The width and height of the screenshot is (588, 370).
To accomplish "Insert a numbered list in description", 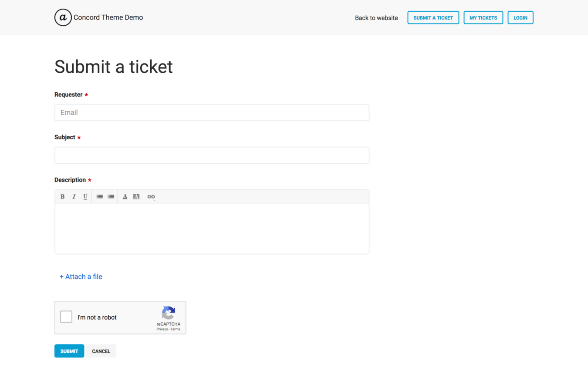I will [x=111, y=197].
